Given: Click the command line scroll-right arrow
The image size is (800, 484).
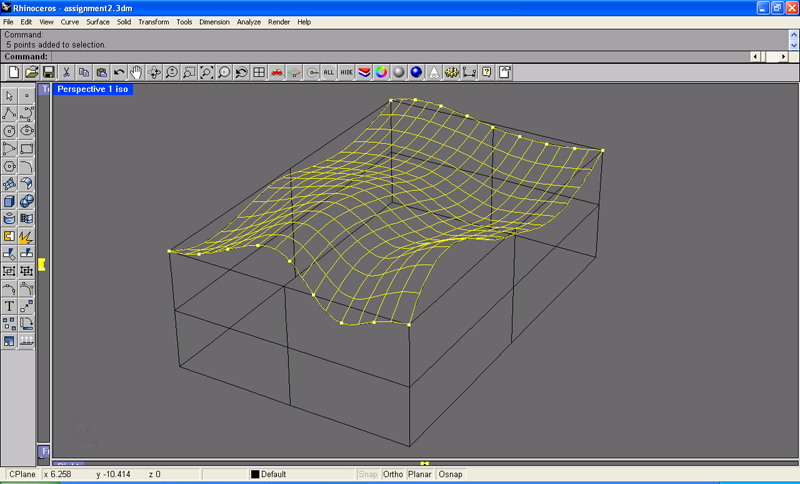Looking at the screenshot, I should (784, 57).
